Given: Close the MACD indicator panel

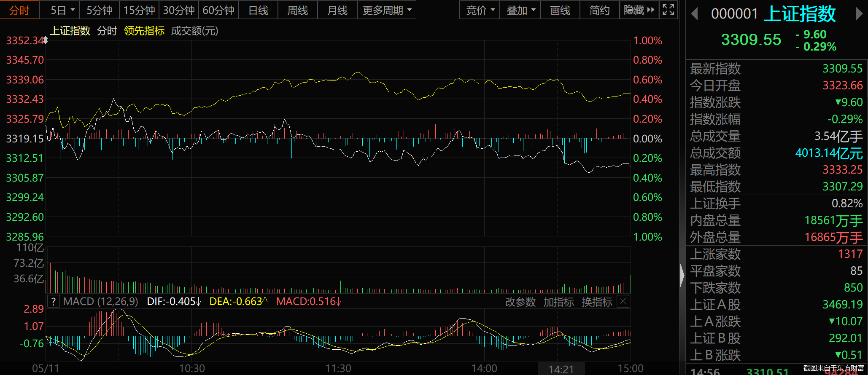Looking at the screenshot, I should (x=623, y=302).
